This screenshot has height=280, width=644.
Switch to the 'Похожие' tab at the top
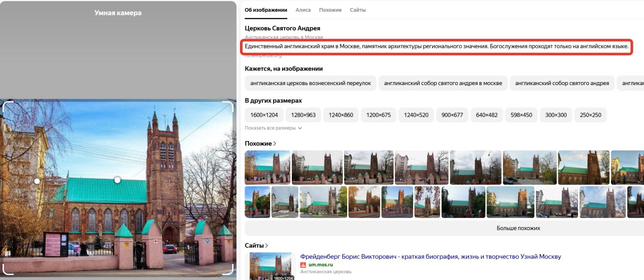coord(330,10)
